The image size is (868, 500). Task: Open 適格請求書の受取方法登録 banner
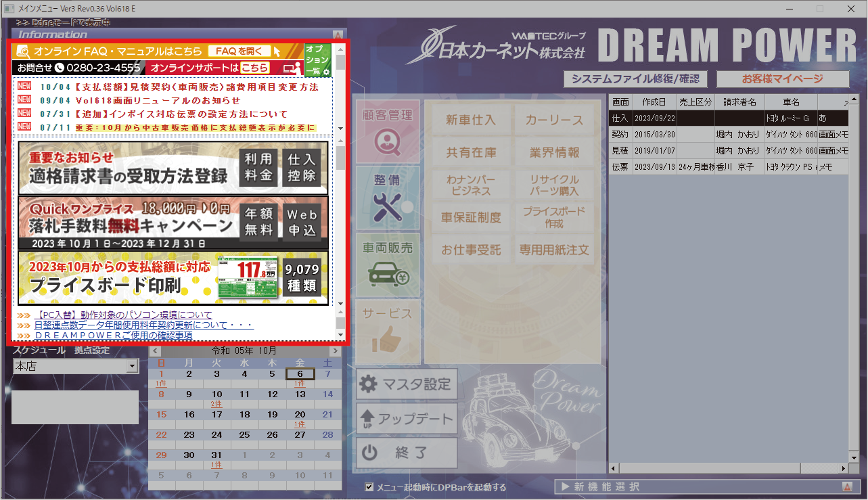[173, 168]
